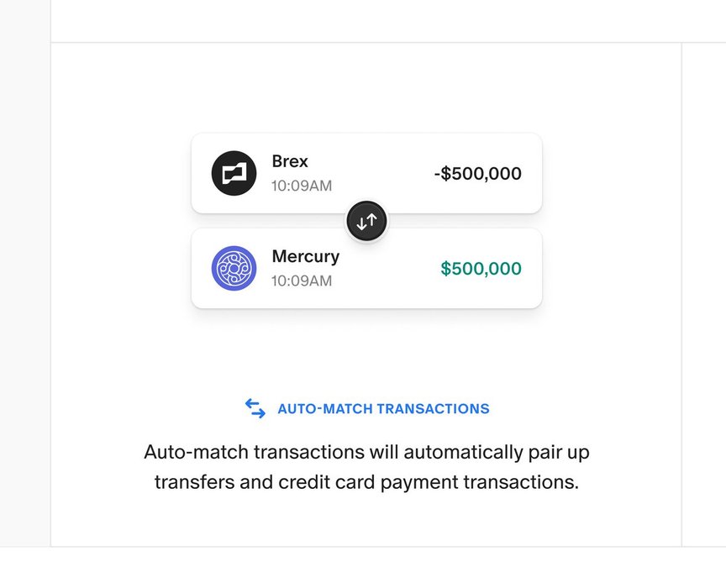Click the Brex logo icon
The height and width of the screenshot is (588, 726).
(234, 173)
